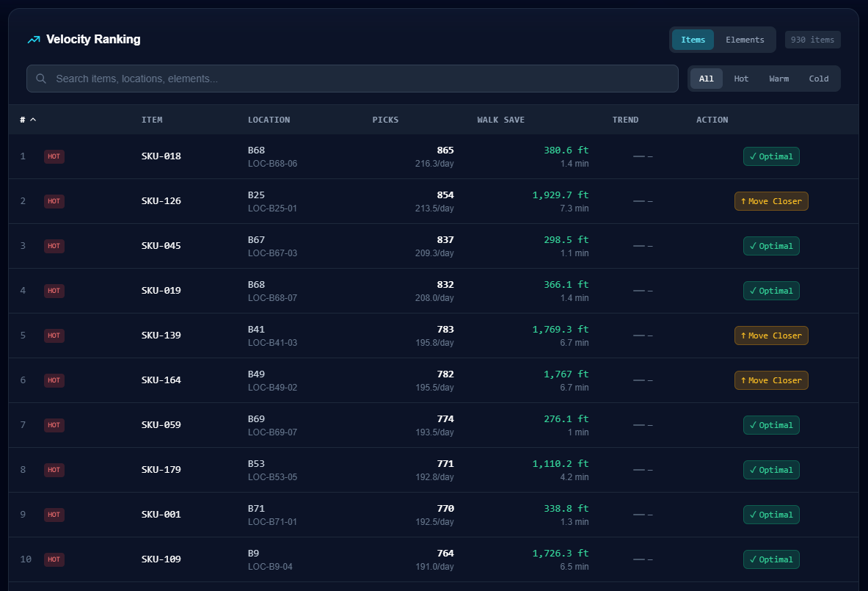The height and width of the screenshot is (591, 868).
Task: Select item SKU-126
Action: 161,201
